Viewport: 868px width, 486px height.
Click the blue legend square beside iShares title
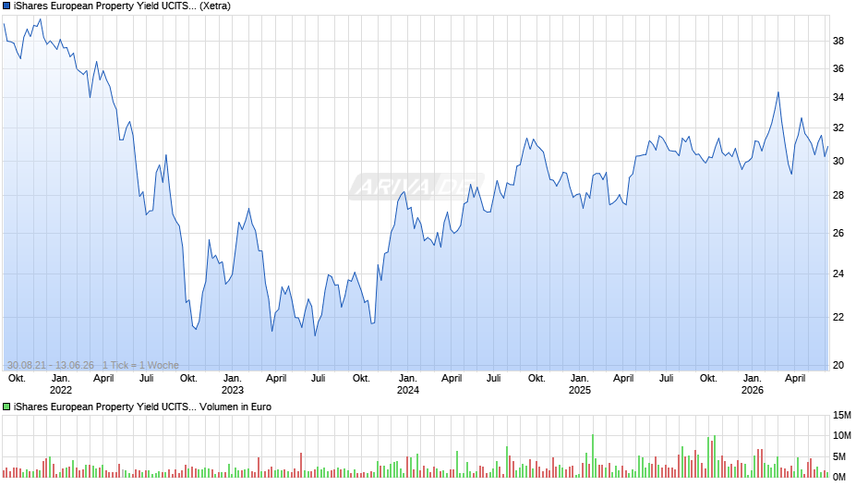tap(6, 6)
